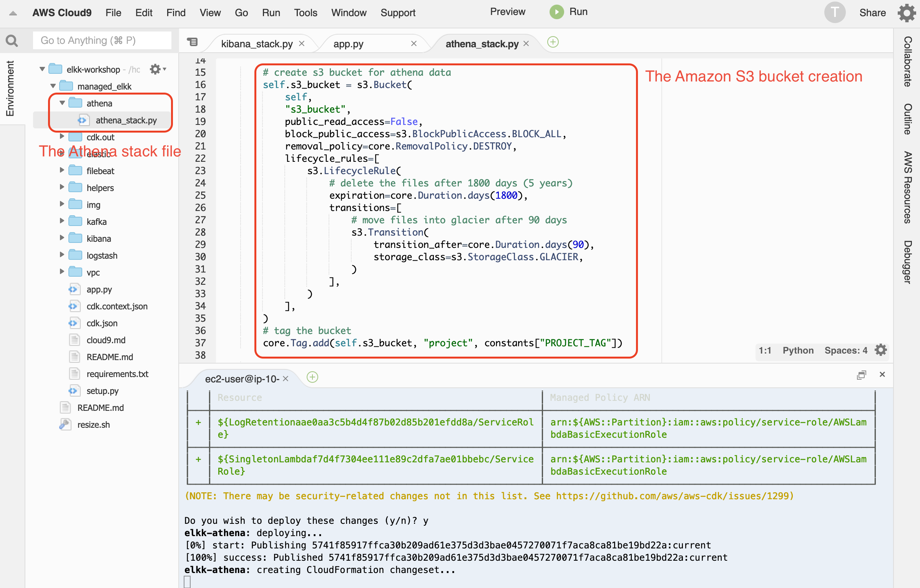Select app.py in the file tree

(99, 289)
